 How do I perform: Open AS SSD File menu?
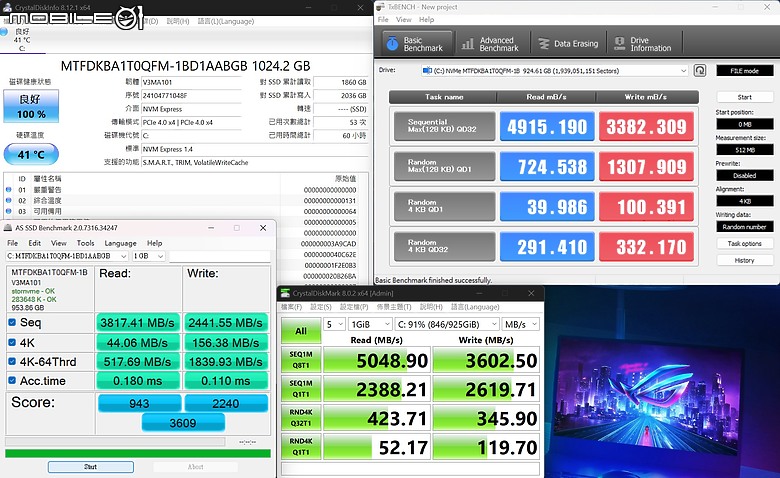[x=12, y=243]
